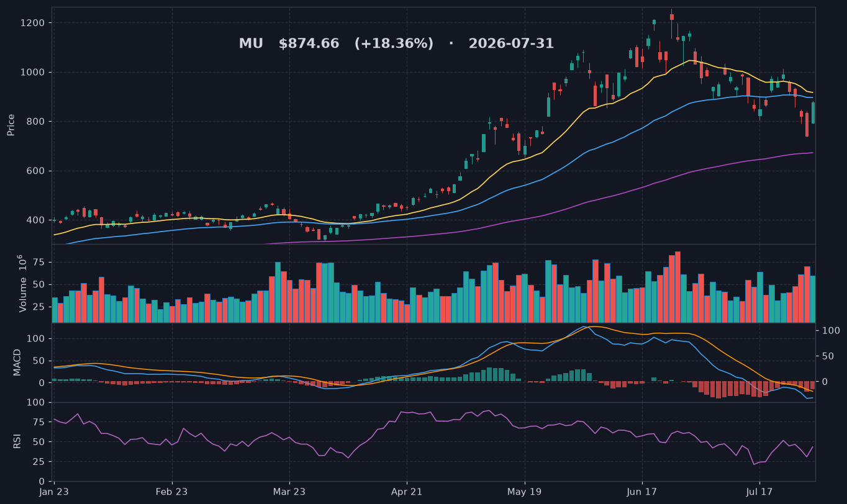The image size is (847, 504).
Task: Select the Feb 23 date label
Action: pos(171,492)
